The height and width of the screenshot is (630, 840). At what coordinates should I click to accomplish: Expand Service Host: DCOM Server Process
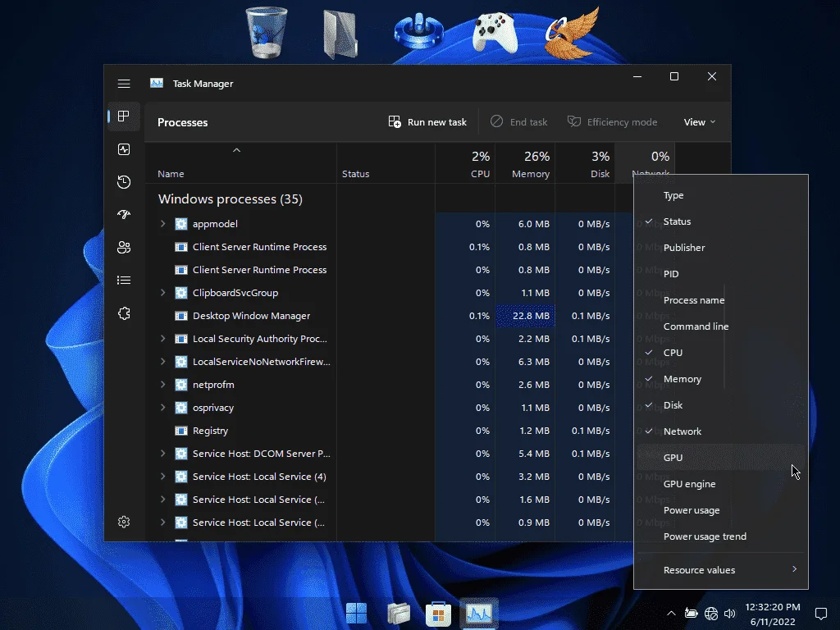coord(163,454)
